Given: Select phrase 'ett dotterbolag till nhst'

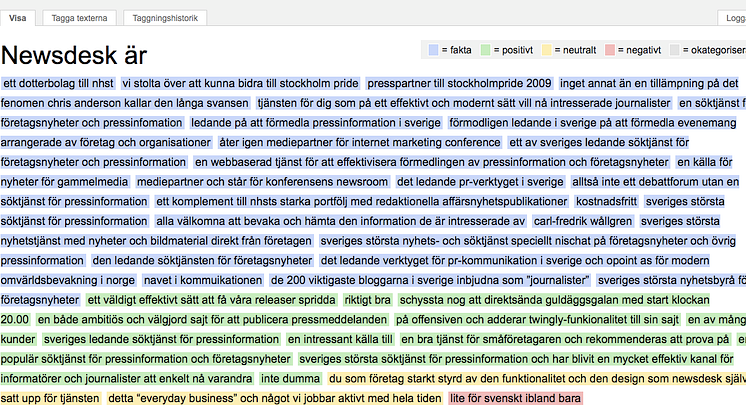Looking at the screenshot, I should tap(59, 83).
